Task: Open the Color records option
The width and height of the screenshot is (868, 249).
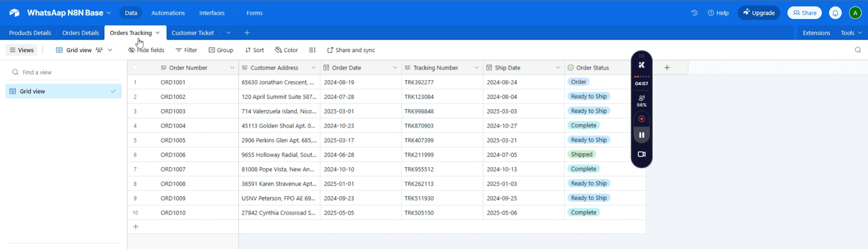Action: pyautogui.click(x=286, y=50)
